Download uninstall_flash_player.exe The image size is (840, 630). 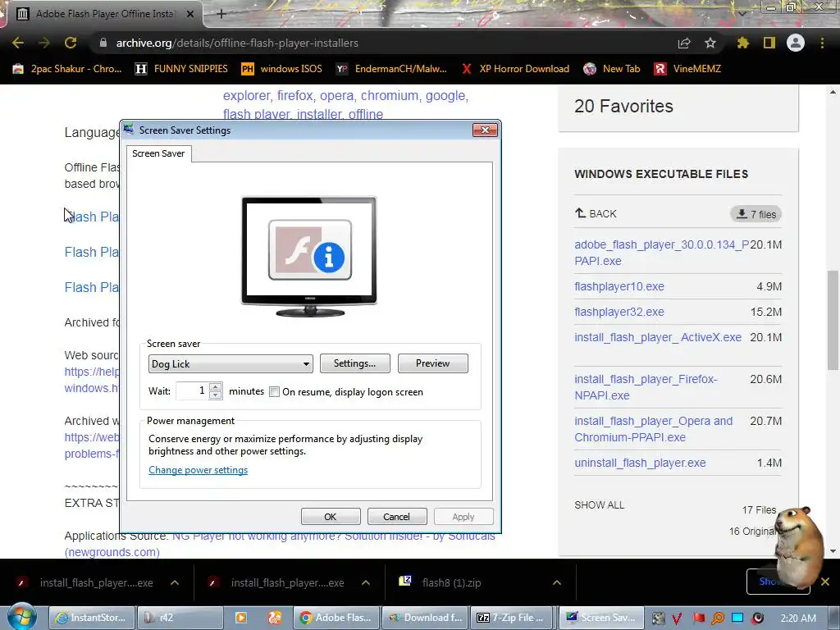tap(640, 463)
